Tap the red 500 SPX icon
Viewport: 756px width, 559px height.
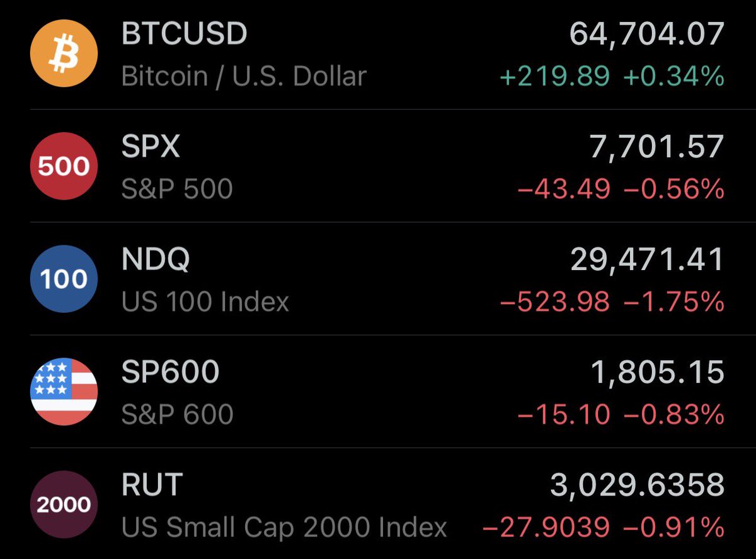click(64, 166)
